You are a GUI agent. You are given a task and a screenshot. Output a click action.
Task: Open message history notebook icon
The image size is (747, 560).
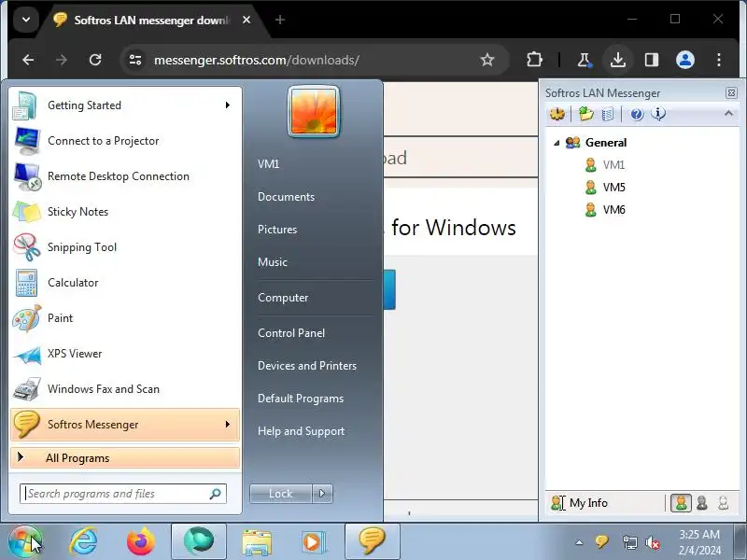point(608,114)
